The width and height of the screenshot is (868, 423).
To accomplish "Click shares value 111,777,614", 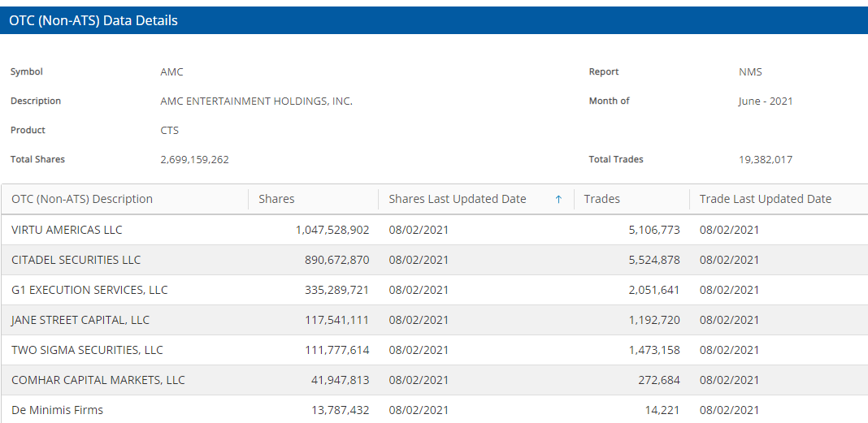I will click(x=336, y=350).
